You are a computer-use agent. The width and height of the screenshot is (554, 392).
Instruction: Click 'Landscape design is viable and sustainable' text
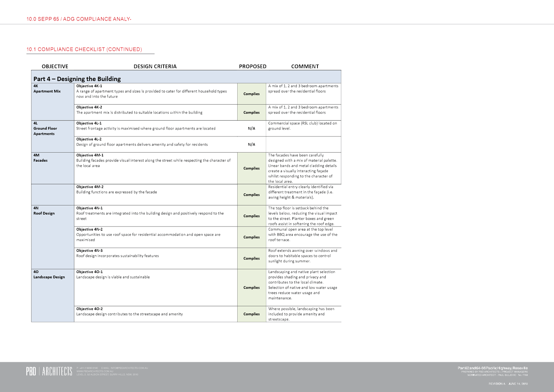tap(113, 277)
